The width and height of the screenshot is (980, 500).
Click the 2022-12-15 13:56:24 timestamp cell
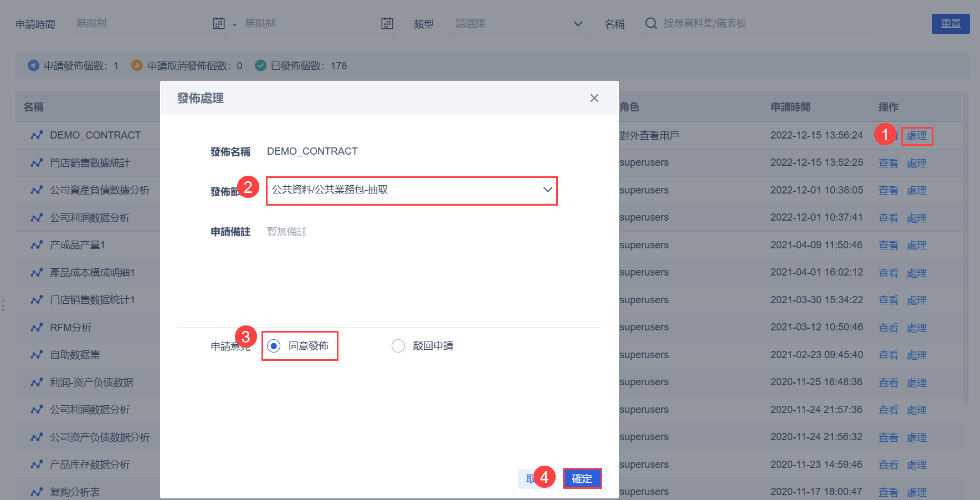pyautogui.click(x=817, y=135)
